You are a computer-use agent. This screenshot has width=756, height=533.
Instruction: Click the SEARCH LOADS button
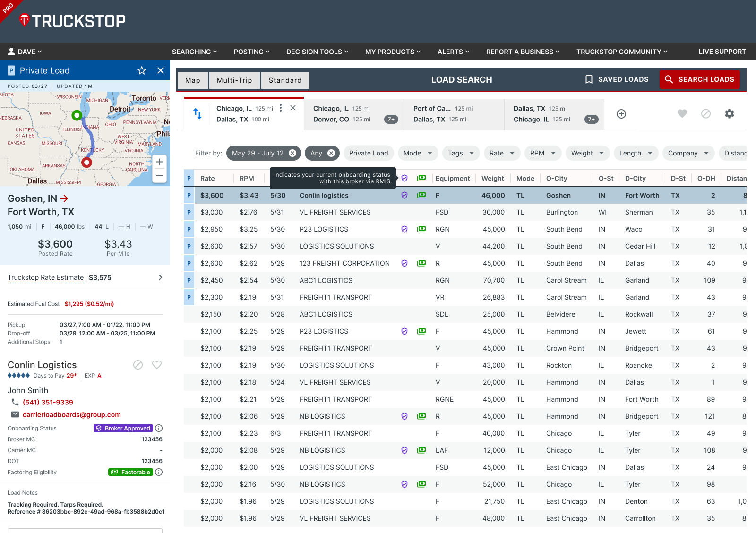pyautogui.click(x=700, y=79)
